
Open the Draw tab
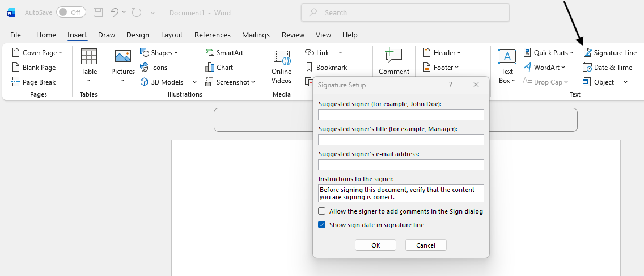click(x=107, y=35)
